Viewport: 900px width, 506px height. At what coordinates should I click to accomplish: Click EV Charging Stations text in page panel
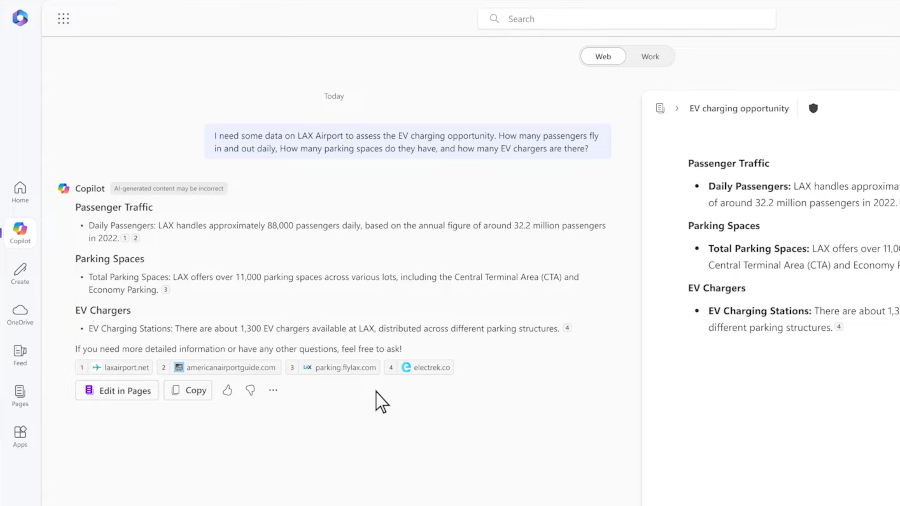point(760,311)
